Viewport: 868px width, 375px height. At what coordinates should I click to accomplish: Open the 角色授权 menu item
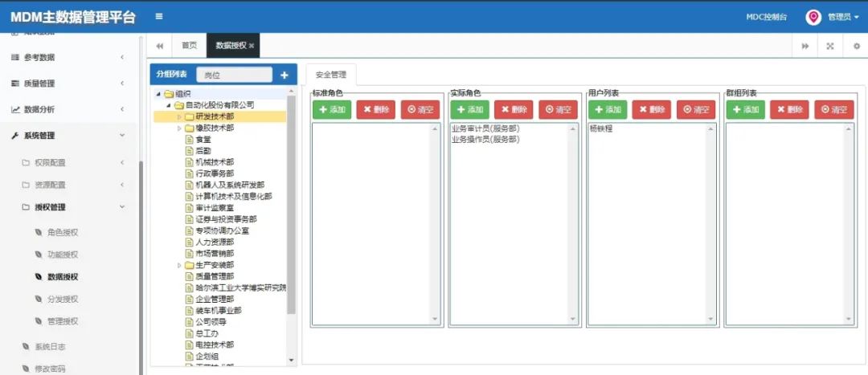tap(63, 232)
